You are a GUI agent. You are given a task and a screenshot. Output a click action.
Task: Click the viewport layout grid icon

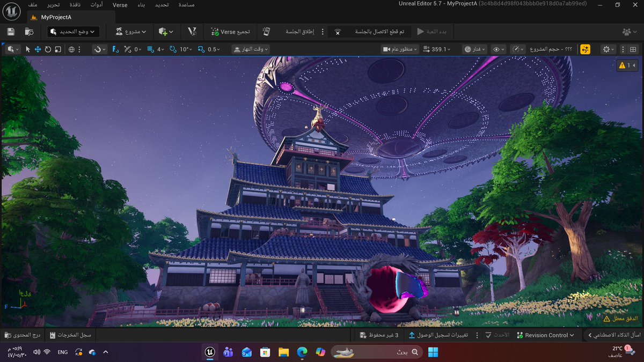[x=633, y=49]
